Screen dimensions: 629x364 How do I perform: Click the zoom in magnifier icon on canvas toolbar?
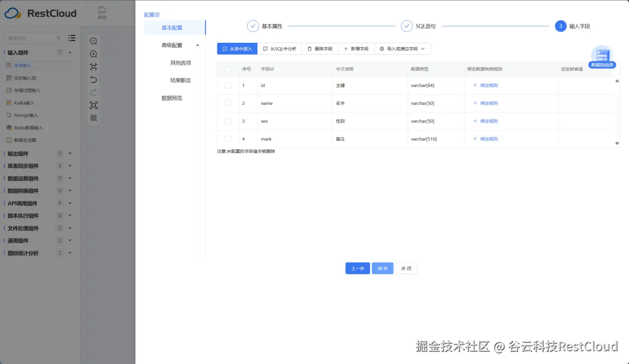93,54
